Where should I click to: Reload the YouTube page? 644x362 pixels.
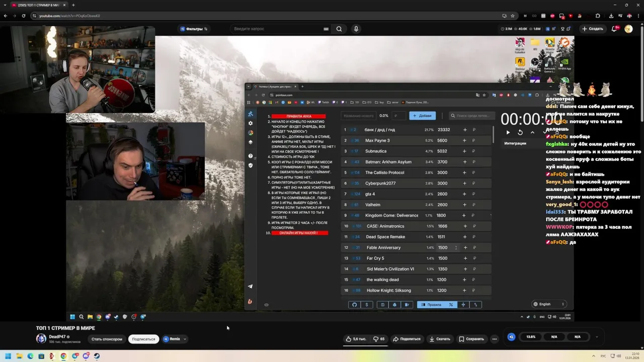coord(23,16)
